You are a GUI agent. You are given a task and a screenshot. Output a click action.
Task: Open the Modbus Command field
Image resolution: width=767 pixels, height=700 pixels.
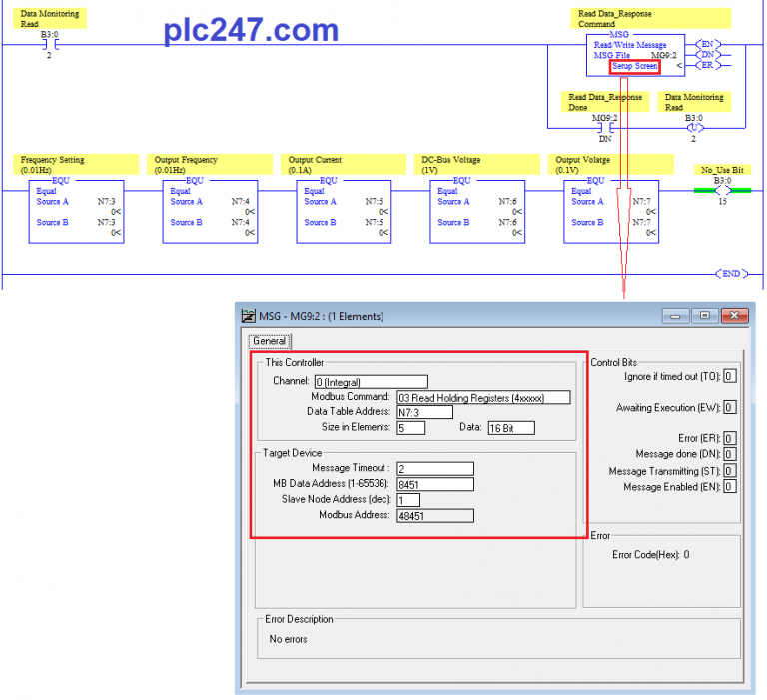pyautogui.click(x=483, y=397)
